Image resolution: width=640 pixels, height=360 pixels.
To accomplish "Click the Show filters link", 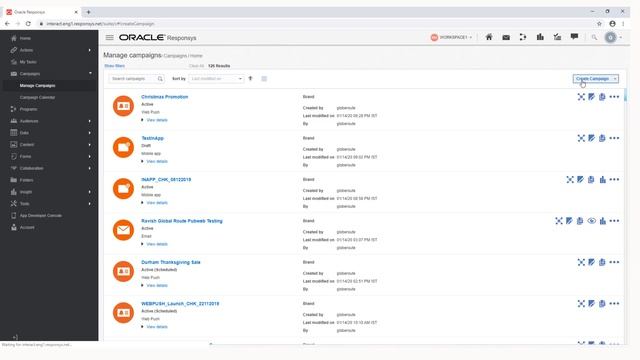I will 115,66.
